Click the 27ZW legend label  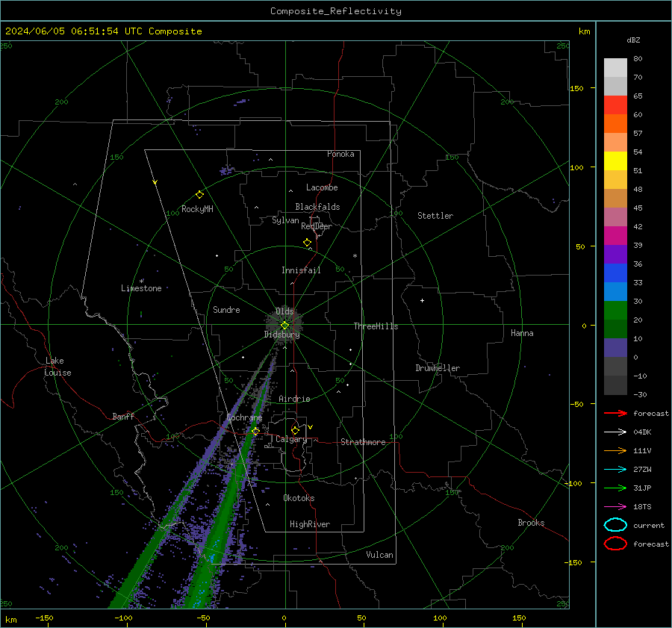tap(642, 470)
